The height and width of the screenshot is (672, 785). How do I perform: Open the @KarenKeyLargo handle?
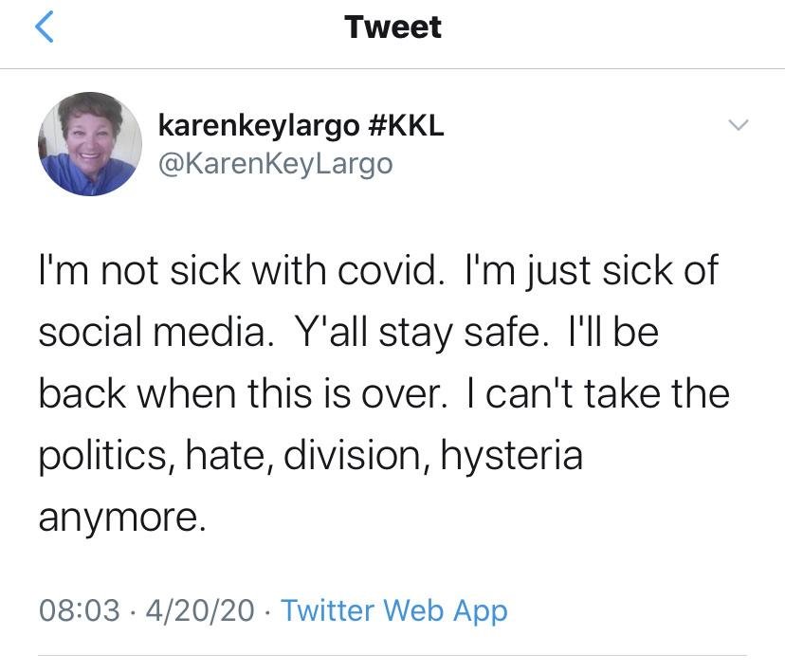274,163
